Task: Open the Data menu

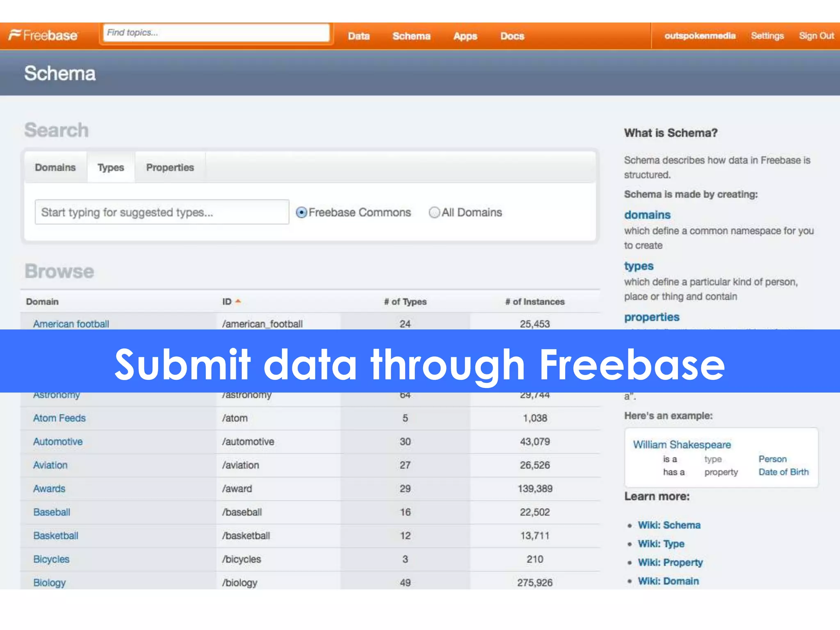Action: (359, 36)
